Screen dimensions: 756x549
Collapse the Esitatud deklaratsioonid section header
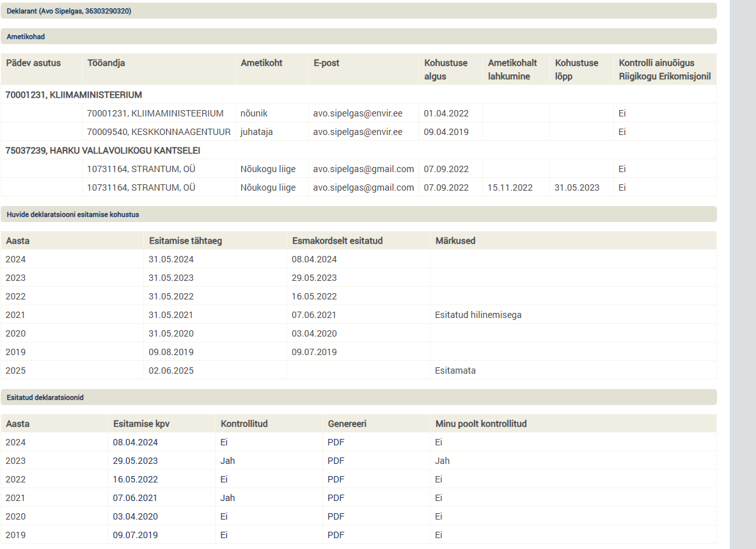359,397
